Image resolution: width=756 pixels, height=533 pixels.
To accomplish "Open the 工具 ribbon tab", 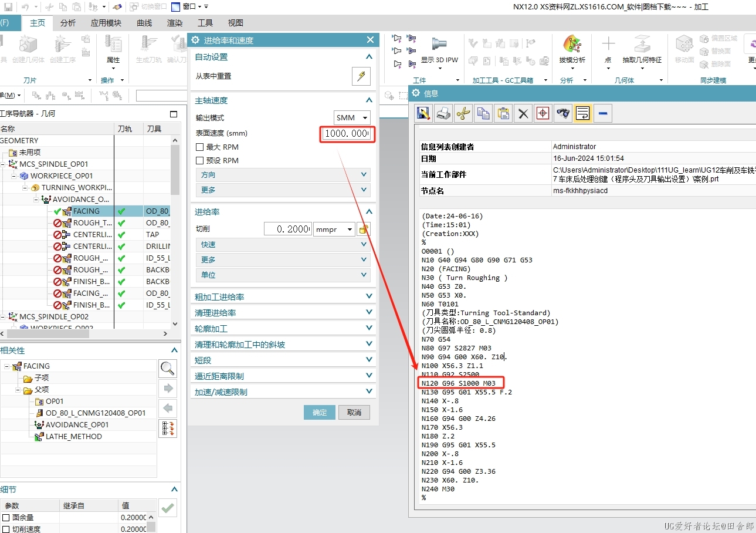I will tap(205, 23).
